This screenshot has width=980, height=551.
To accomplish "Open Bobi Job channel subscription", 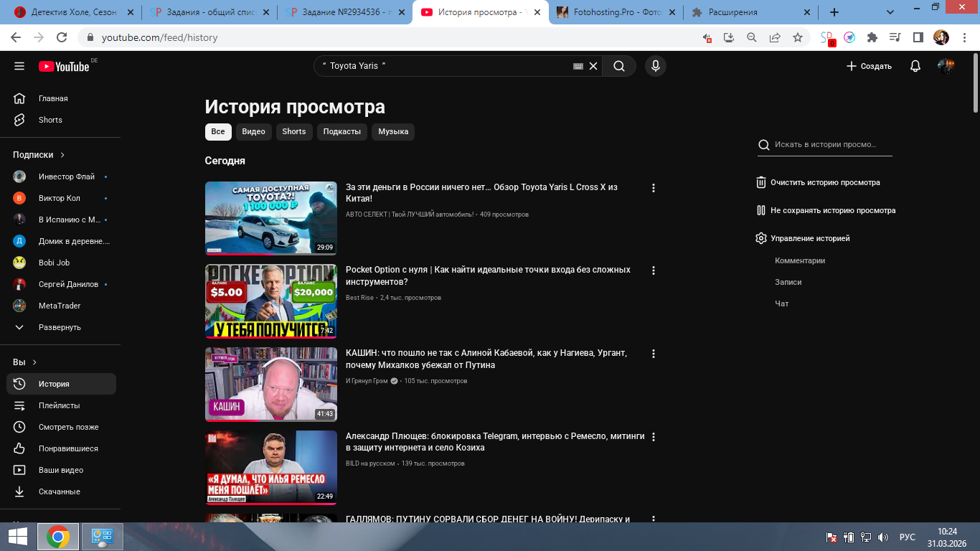I will (x=61, y=263).
